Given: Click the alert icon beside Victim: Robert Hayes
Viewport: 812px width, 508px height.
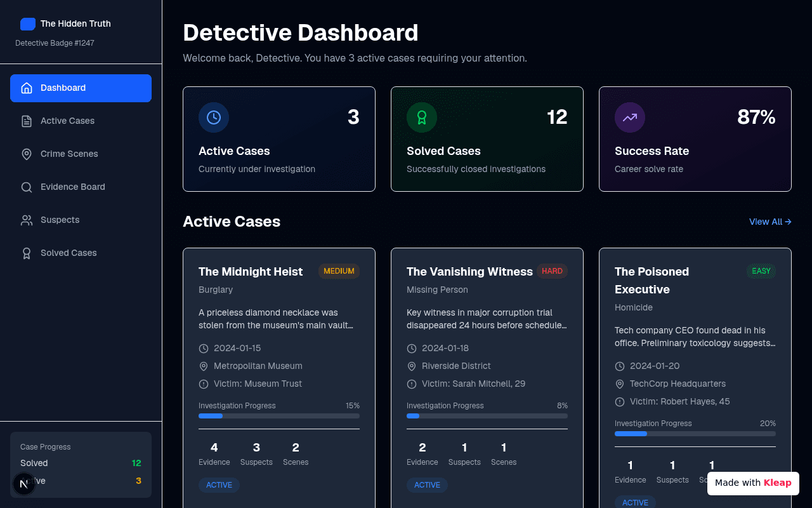Looking at the screenshot, I should [x=620, y=402].
